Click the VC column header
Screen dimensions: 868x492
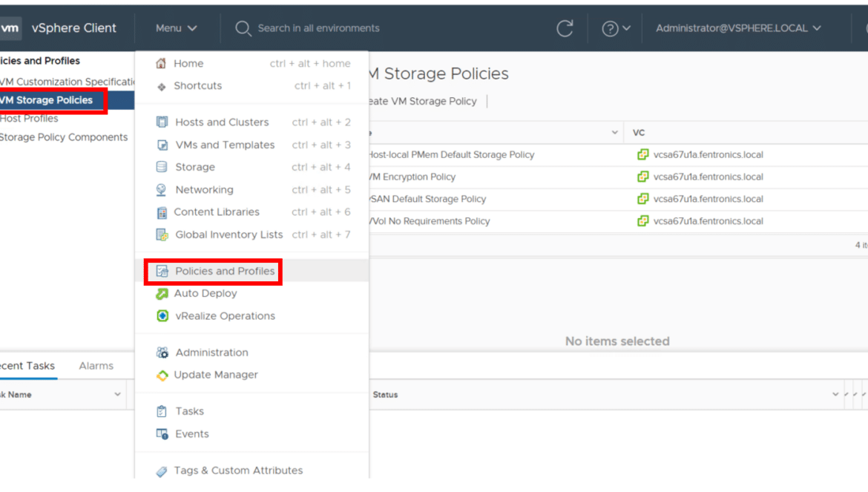click(x=639, y=133)
